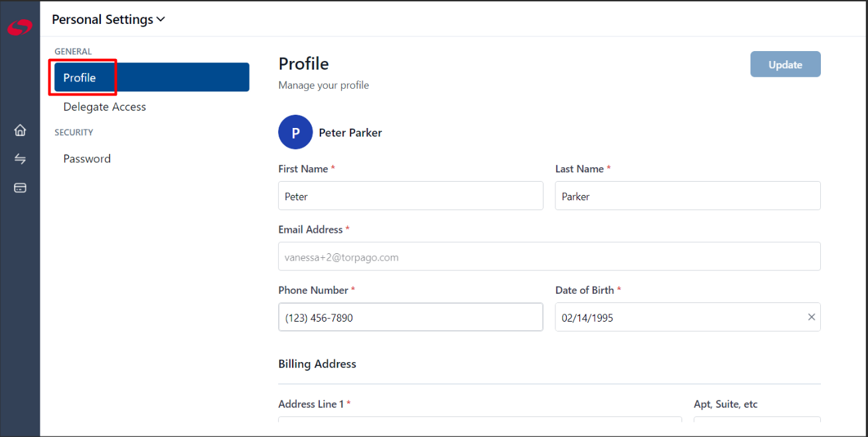
Task: Click the Update button
Action: coord(786,64)
